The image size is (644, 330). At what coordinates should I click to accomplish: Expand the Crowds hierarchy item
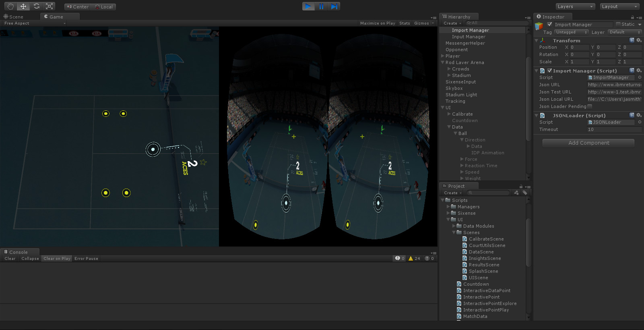[x=449, y=69]
